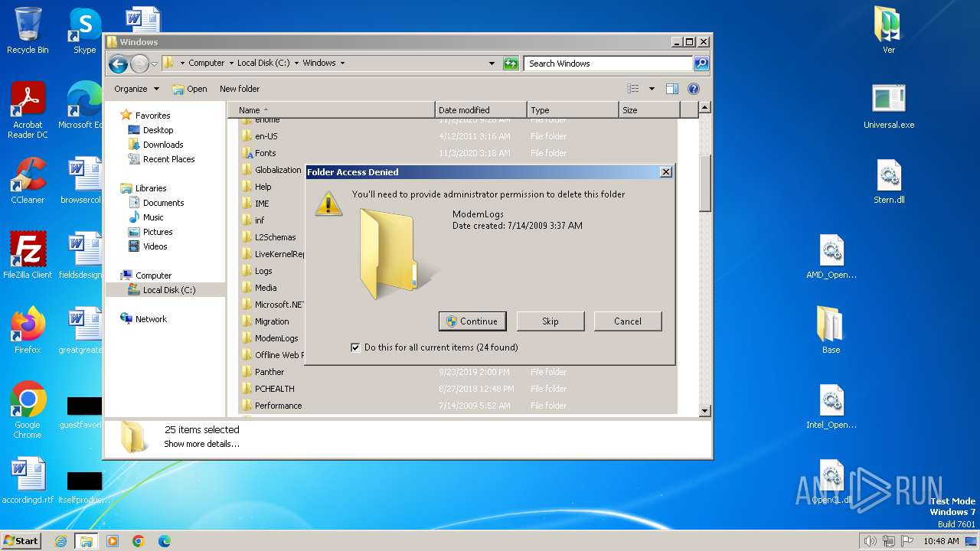Viewport: 980px width, 551px height.
Task: Sort by Date modified column header
Action: 481,110
